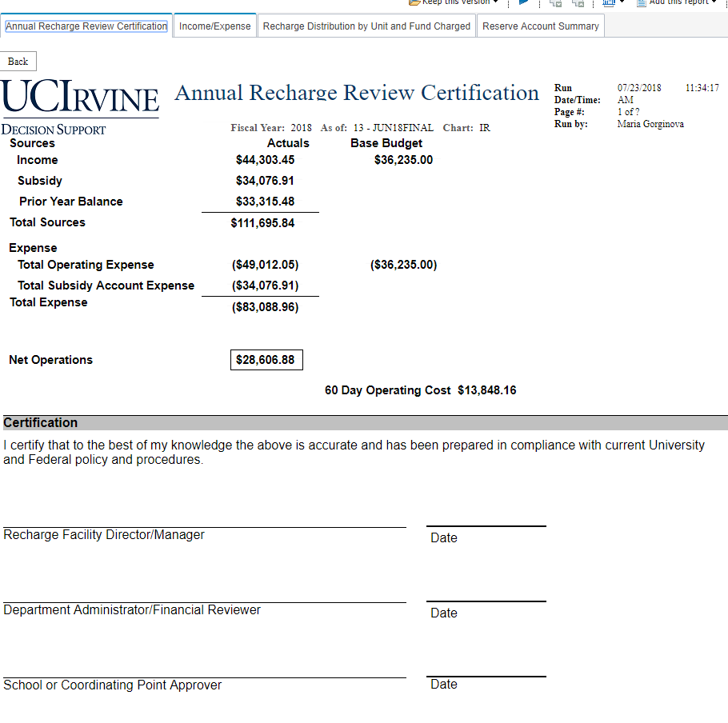Click the Fiscal Year 2018 text
The image size is (728, 723).
click(x=272, y=128)
